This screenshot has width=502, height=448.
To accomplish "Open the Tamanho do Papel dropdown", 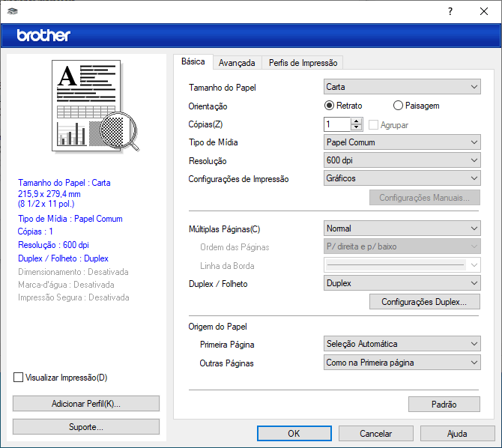I will click(402, 87).
